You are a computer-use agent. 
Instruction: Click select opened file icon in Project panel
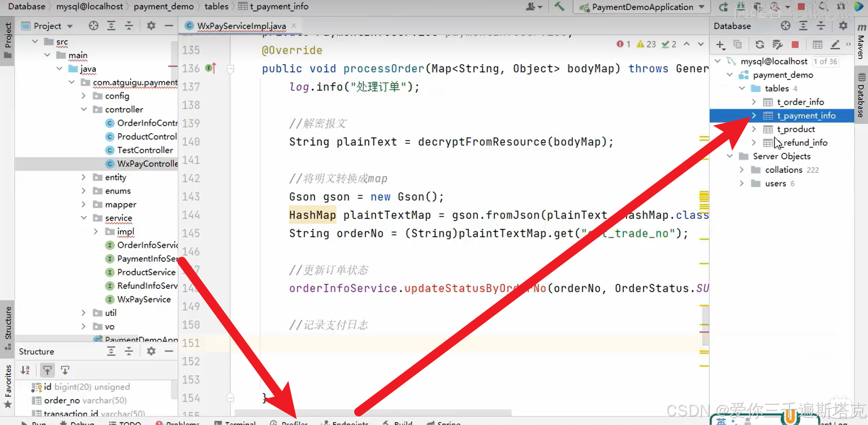(x=94, y=26)
